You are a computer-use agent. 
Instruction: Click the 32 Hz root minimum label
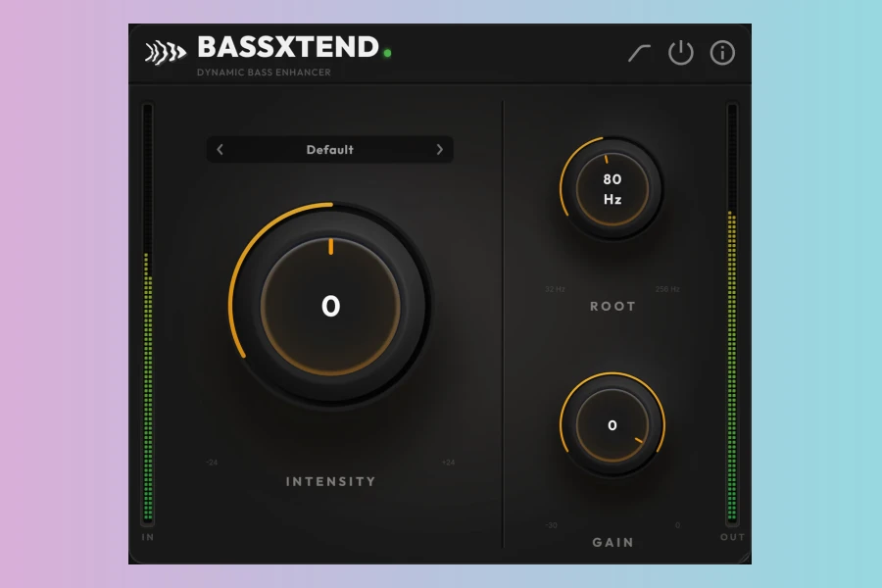[x=555, y=289]
